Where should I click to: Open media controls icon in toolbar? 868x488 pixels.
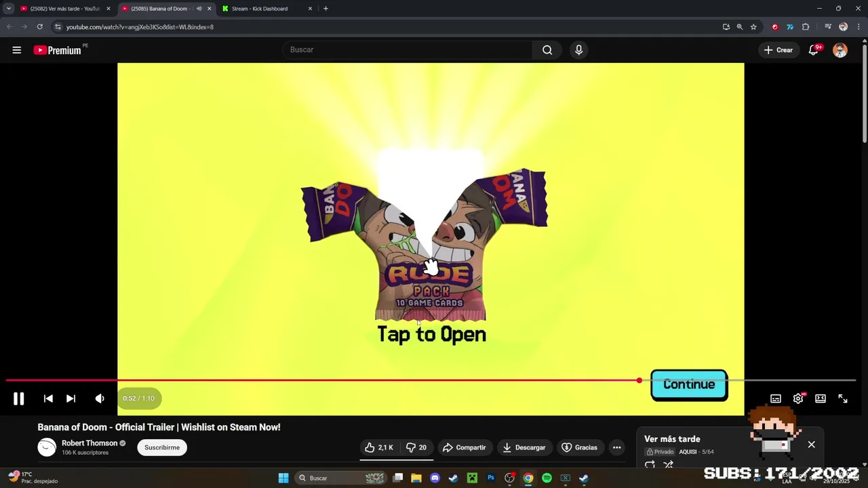click(828, 27)
